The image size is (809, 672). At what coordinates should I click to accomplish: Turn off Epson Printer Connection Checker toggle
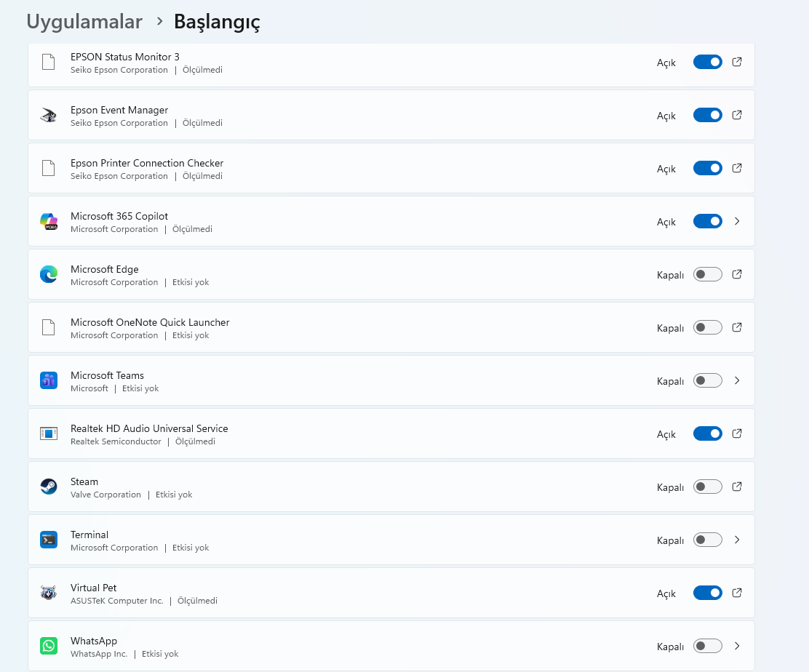(707, 168)
